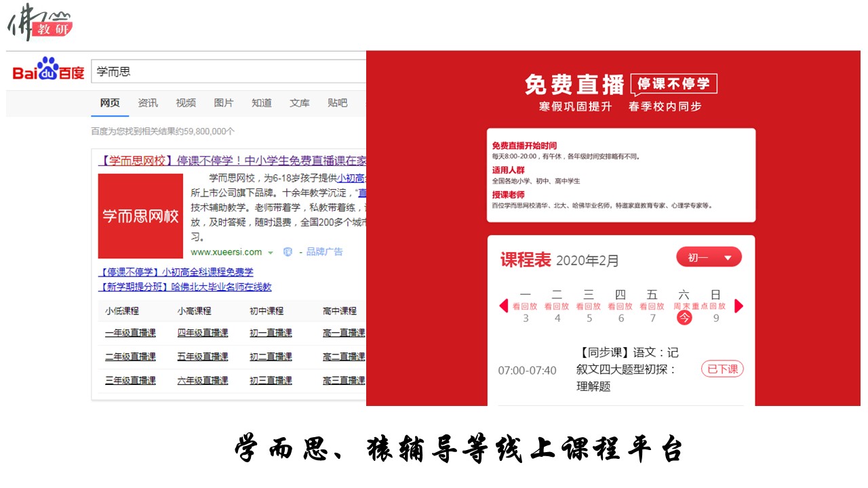This screenshot has height=488, width=868.
Task: Click the 小低课程 column heading
Action: (122, 310)
